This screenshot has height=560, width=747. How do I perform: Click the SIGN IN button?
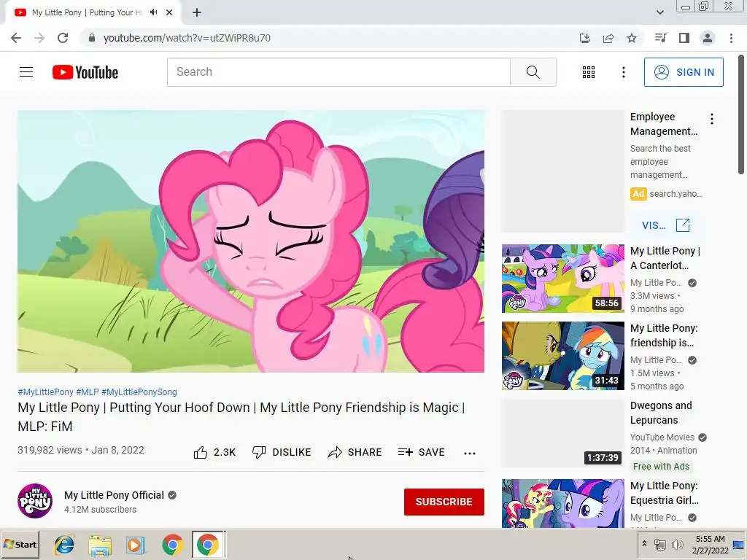click(x=684, y=72)
